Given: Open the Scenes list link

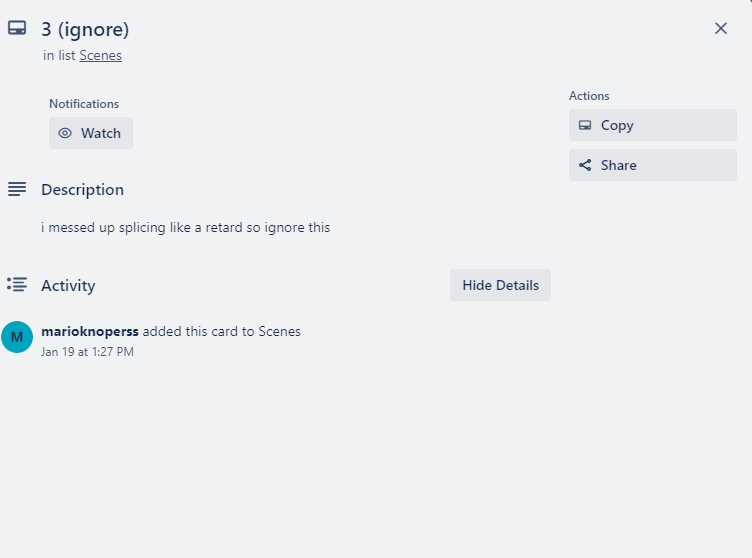Looking at the screenshot, I should click(x=100, y=56).
